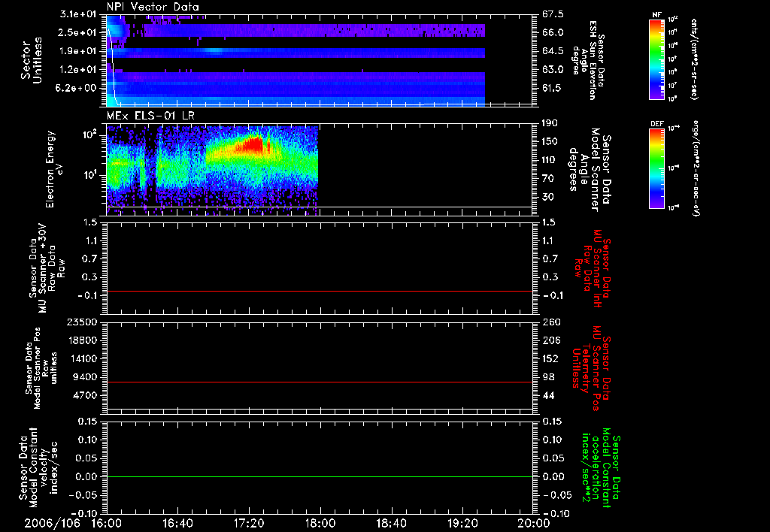Click the 'Electron Energy eV' axis label
The height and width of the screenshot is (532, 770).
tap(53, 169)
